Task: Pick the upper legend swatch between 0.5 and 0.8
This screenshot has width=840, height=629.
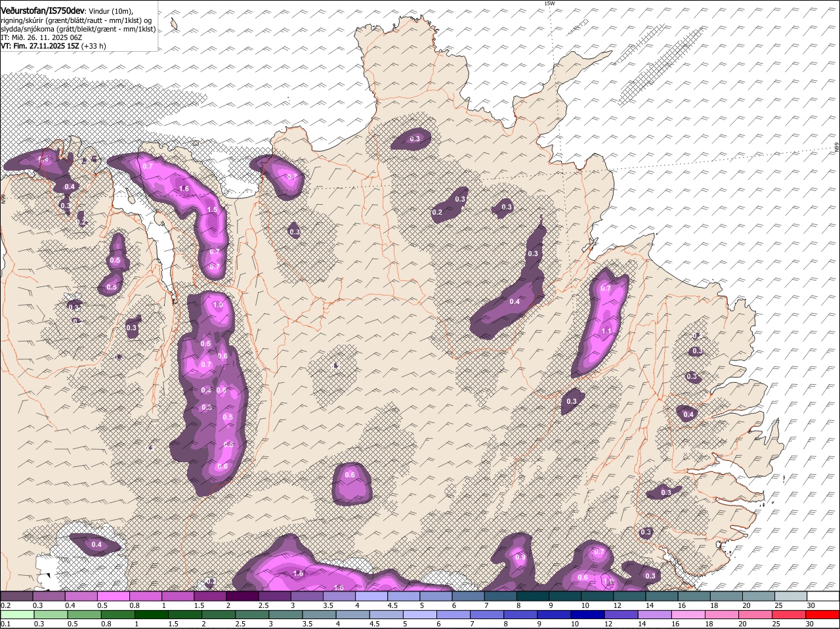Action: tap(113, 596)
